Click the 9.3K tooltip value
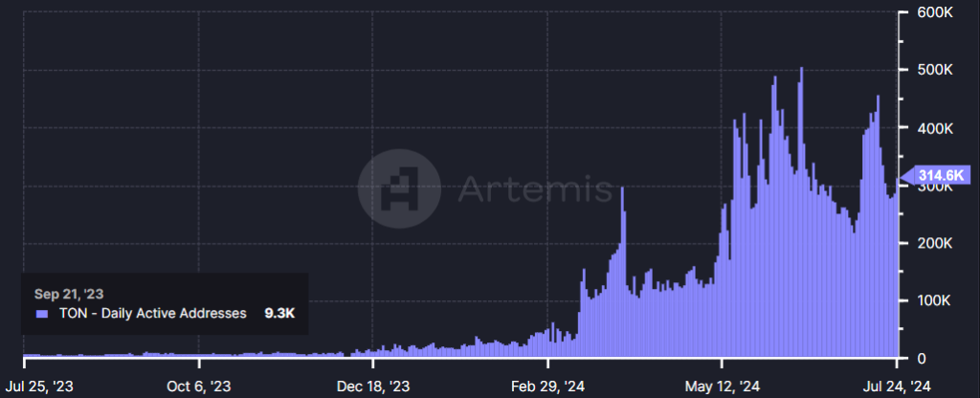 [279, 314]
